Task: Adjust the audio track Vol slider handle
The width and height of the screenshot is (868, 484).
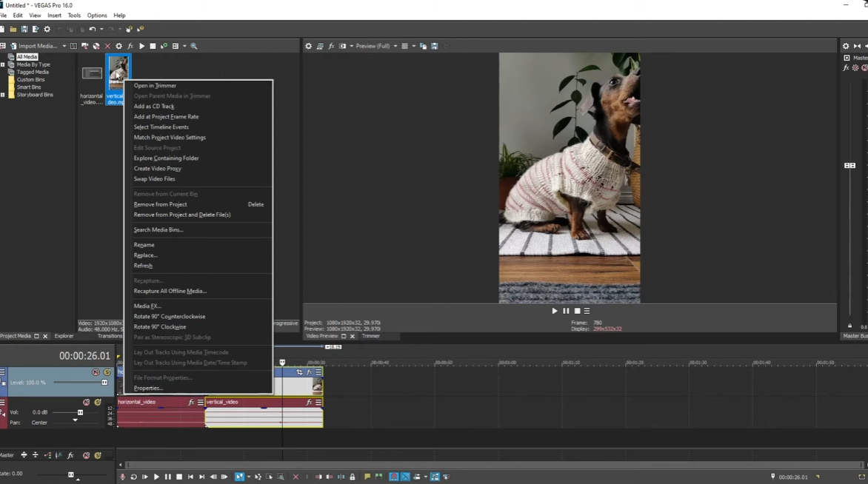Action: (80, 412)
